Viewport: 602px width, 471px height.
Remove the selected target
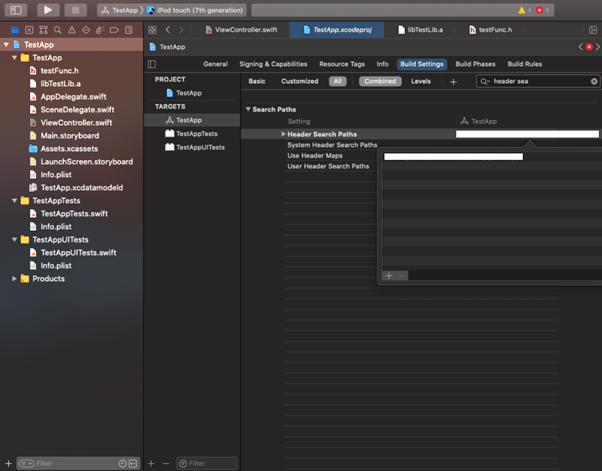(166, 464)
